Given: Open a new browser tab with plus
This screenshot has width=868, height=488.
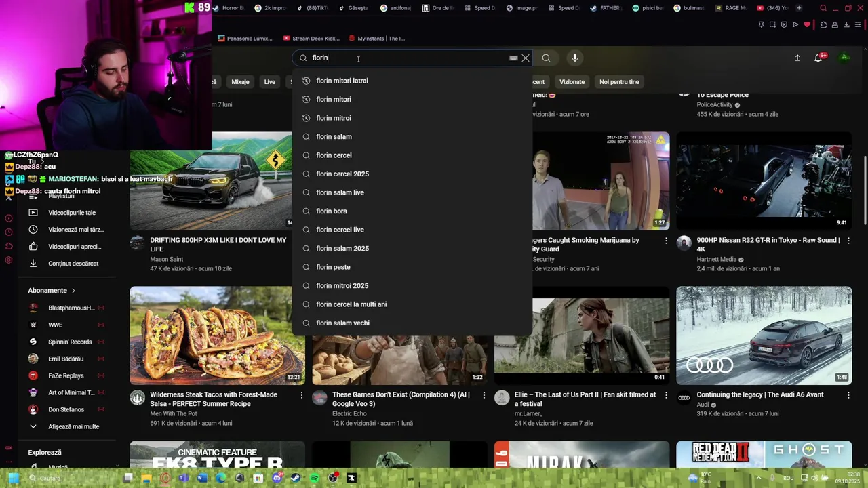Looking at the screenshot, I should [x=799, y=8].
